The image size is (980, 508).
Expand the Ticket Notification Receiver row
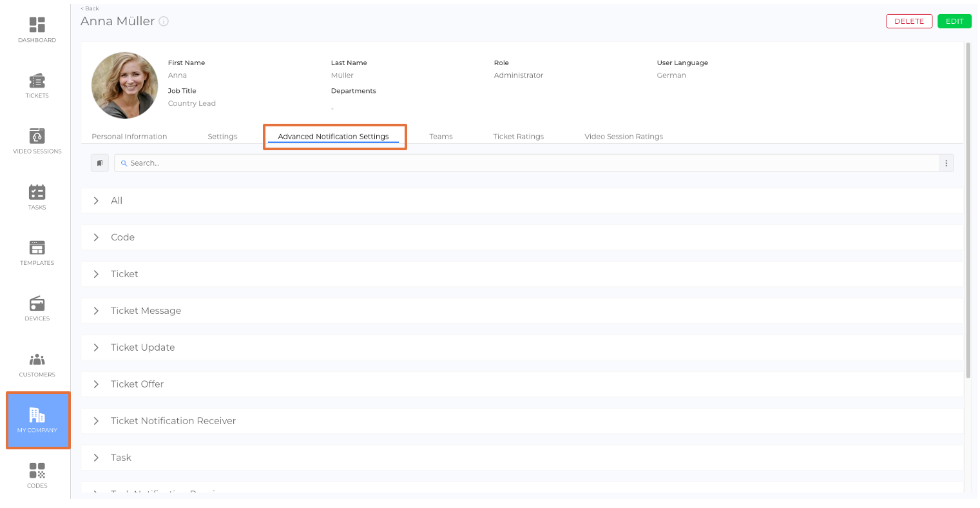tap(96, 421)
